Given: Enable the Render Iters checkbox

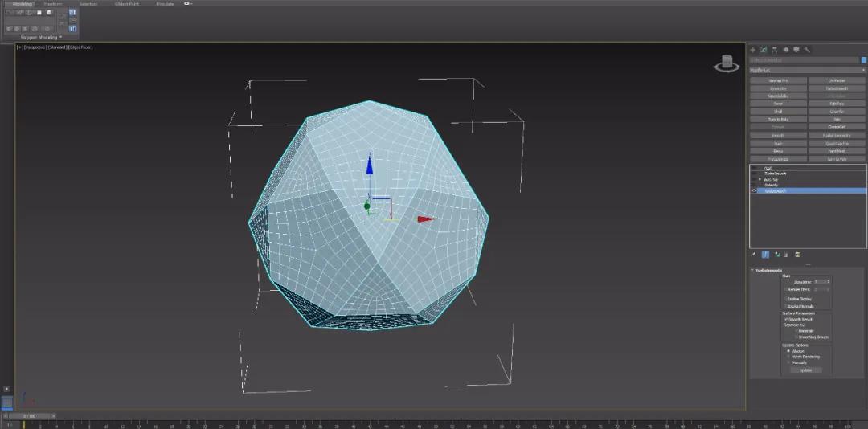Looking at the screenshot, I should pyautogui.click(x=785, y=289).
